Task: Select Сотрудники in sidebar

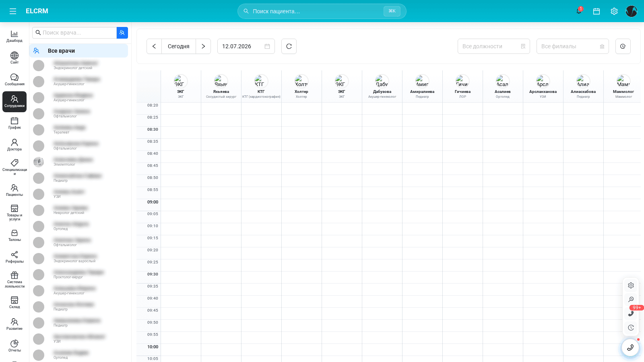Action: [14, 101]
